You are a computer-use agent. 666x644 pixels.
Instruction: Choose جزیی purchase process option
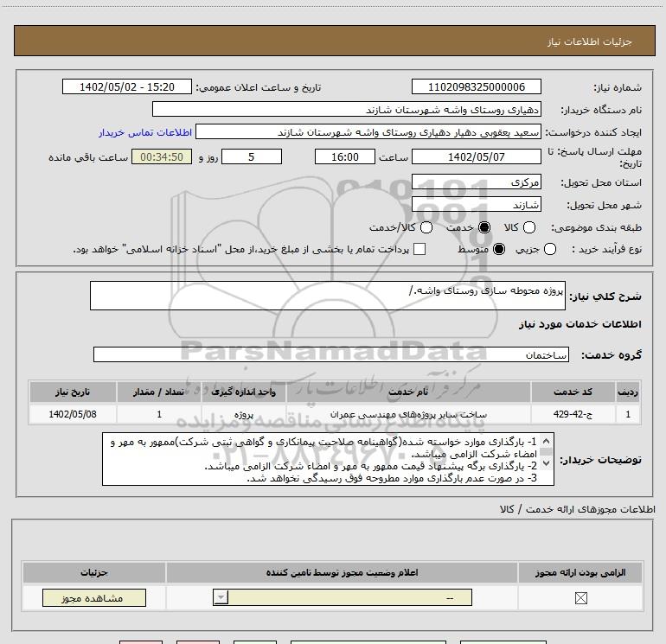coord(550,249)
